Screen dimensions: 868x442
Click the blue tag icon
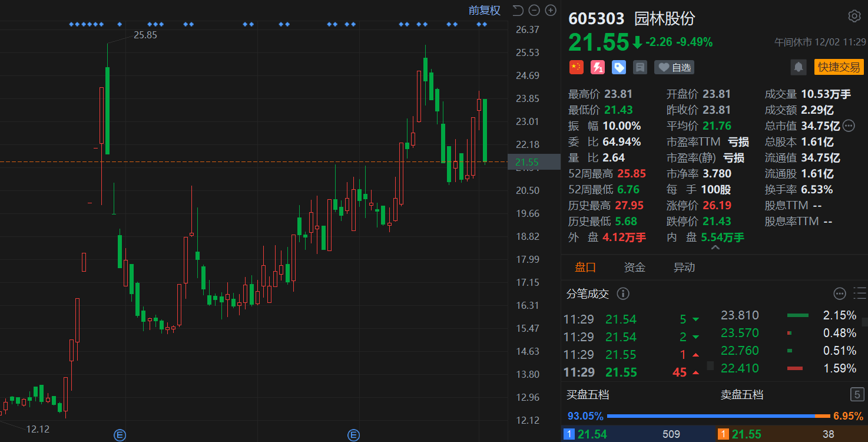click(x=619, y=67)
